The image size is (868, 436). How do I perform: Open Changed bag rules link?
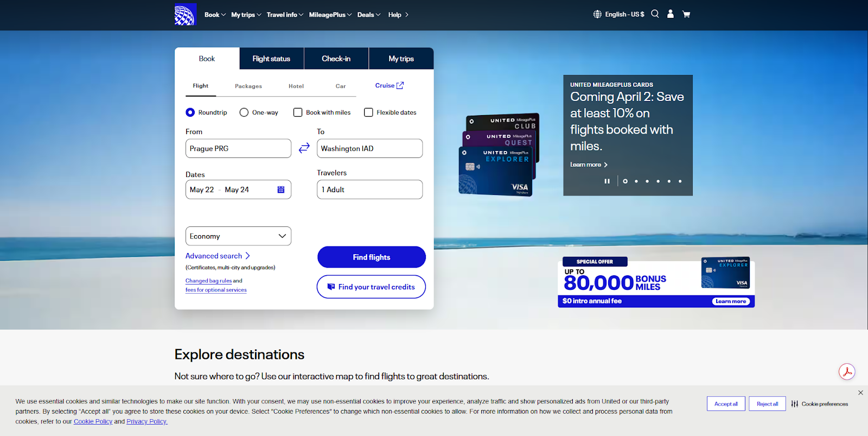(208, 281)
